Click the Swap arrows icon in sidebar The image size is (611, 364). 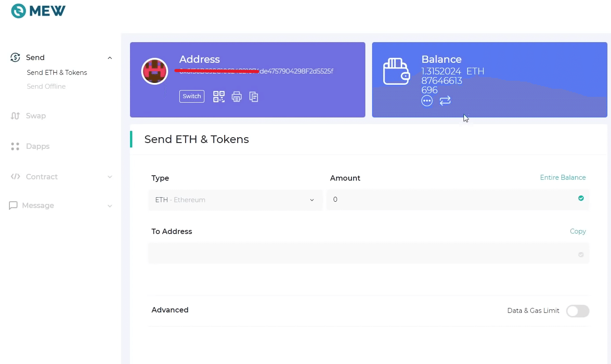(15, 116)
